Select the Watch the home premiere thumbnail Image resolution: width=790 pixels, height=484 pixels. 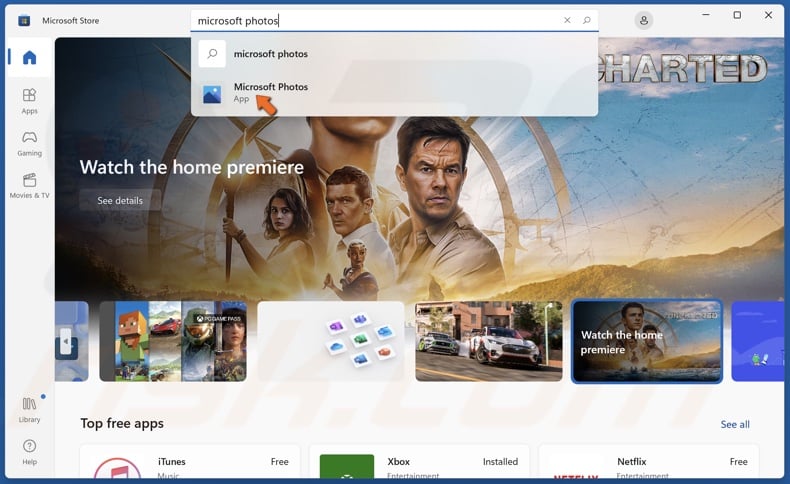point(647,341)
